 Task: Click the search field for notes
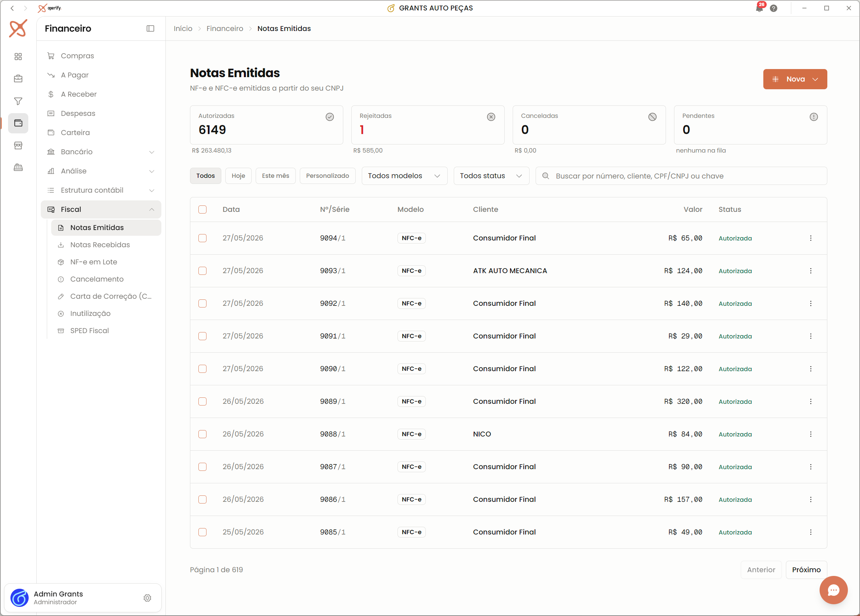(x=681, y=176)
